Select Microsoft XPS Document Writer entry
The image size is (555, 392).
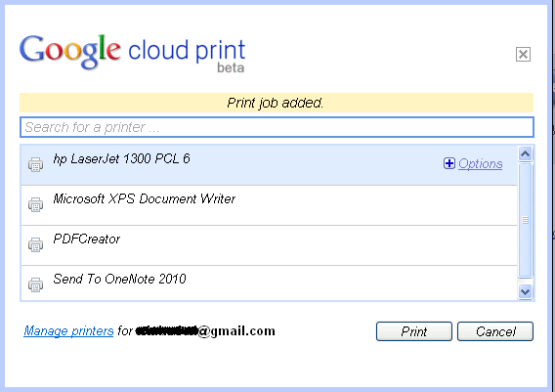pos(269,205)
